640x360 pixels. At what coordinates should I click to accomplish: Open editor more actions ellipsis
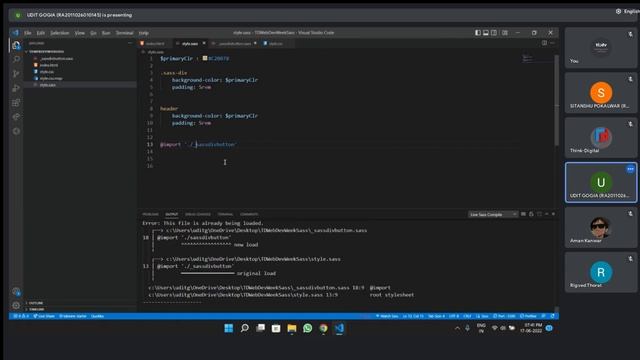[x=552, y=43]
